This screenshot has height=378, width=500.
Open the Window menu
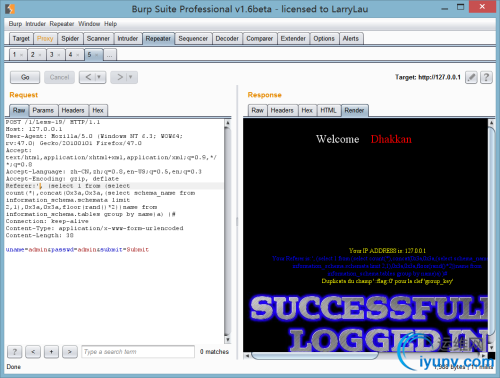89,24
